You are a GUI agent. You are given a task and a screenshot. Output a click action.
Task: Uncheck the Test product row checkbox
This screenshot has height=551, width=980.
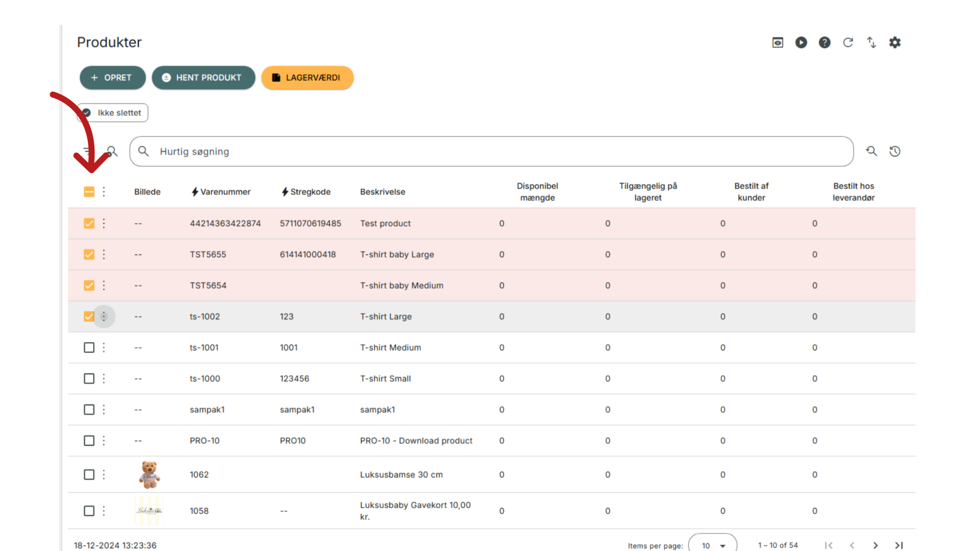point(89,223)
